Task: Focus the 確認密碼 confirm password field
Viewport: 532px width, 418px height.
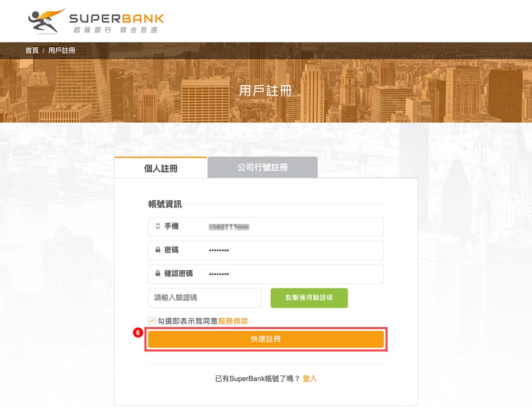Action: [266, 274]
